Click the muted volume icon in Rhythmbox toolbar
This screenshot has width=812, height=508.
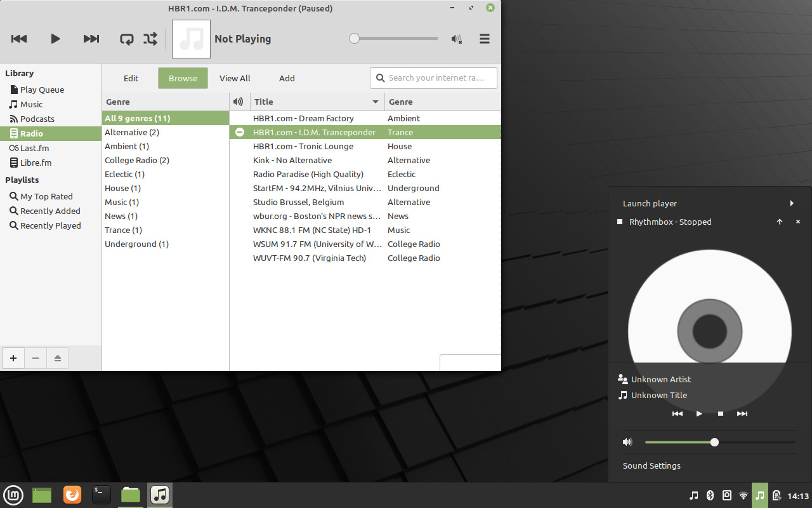tap(457, 39)
